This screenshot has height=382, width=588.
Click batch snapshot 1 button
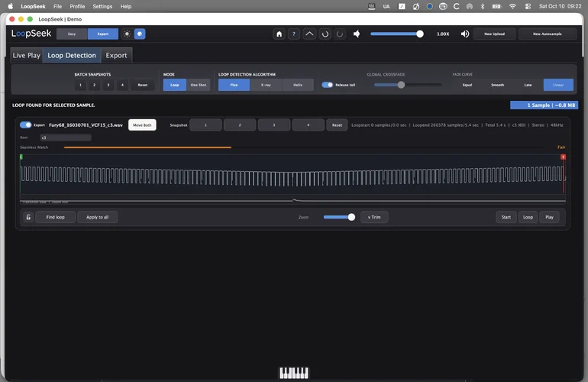click(80, 85)
